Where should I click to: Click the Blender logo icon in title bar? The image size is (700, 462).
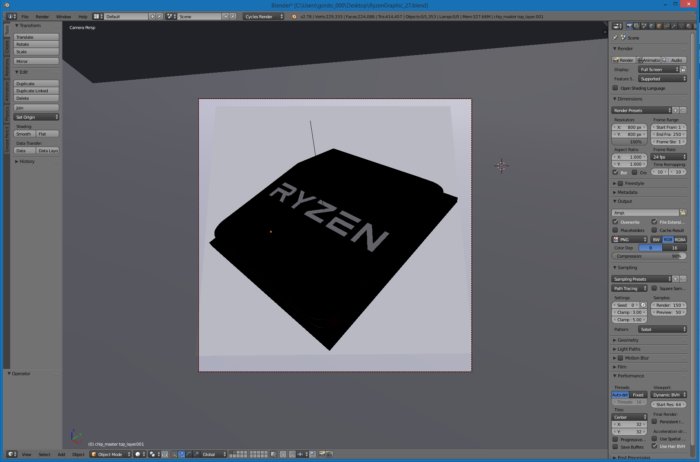[5, 5]
